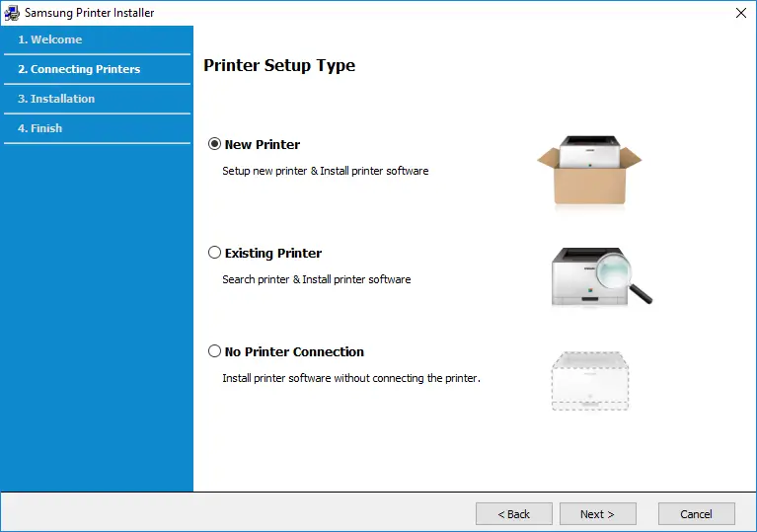757x532 pixels.
Task: Click the printer in cardboard box image
Action: [589, 171]
